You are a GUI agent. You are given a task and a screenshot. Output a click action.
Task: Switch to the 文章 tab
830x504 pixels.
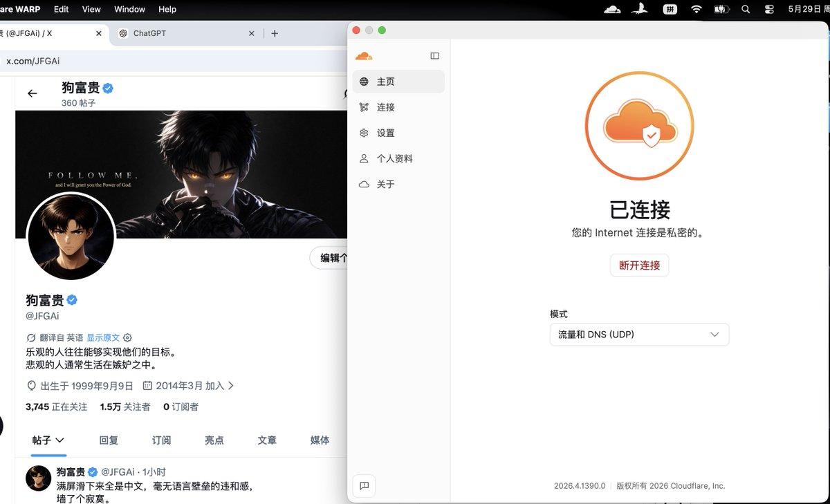click(x=267, y=440)
